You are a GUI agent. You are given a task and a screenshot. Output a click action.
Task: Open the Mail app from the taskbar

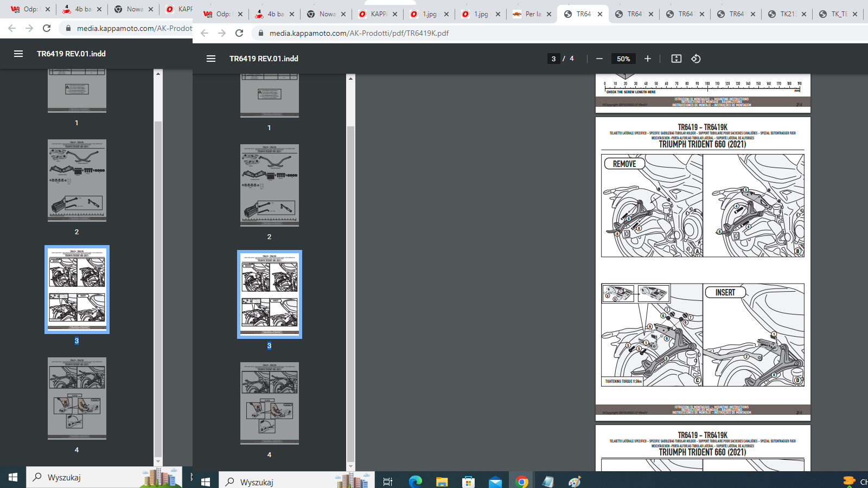(495, 481)
